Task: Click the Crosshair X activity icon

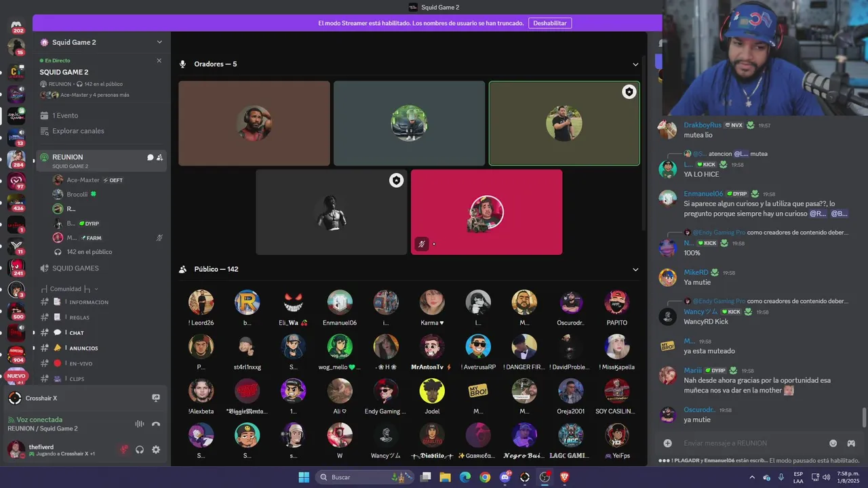Action: [15, 398]
